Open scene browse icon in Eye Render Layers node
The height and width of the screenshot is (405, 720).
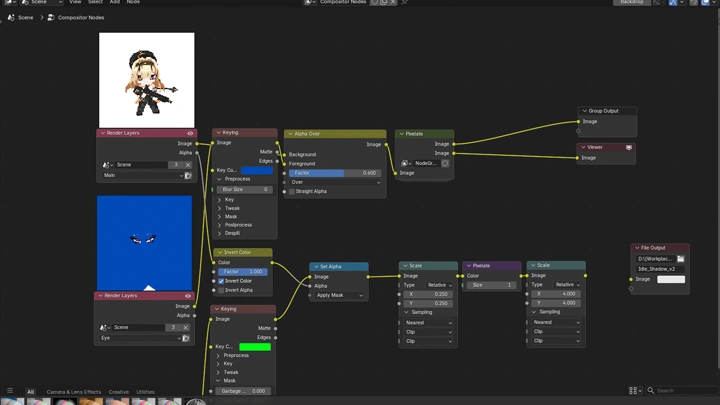pos(105,327)
